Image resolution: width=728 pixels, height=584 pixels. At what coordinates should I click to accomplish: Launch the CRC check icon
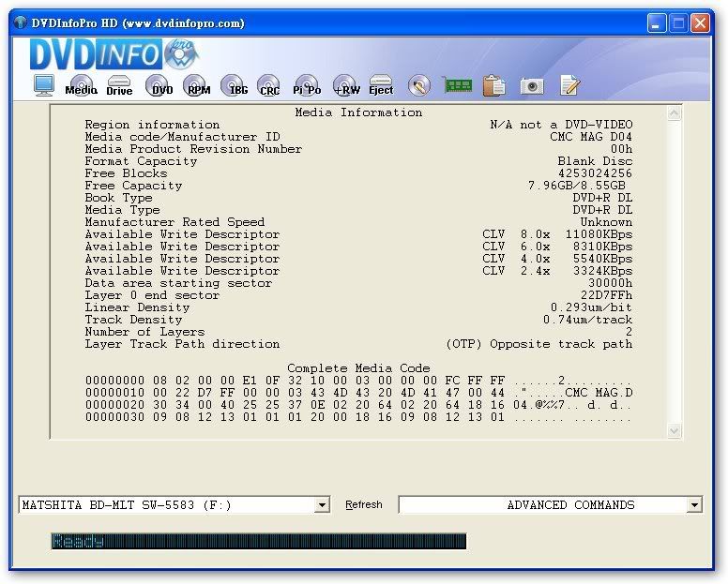tap(269, 85)
